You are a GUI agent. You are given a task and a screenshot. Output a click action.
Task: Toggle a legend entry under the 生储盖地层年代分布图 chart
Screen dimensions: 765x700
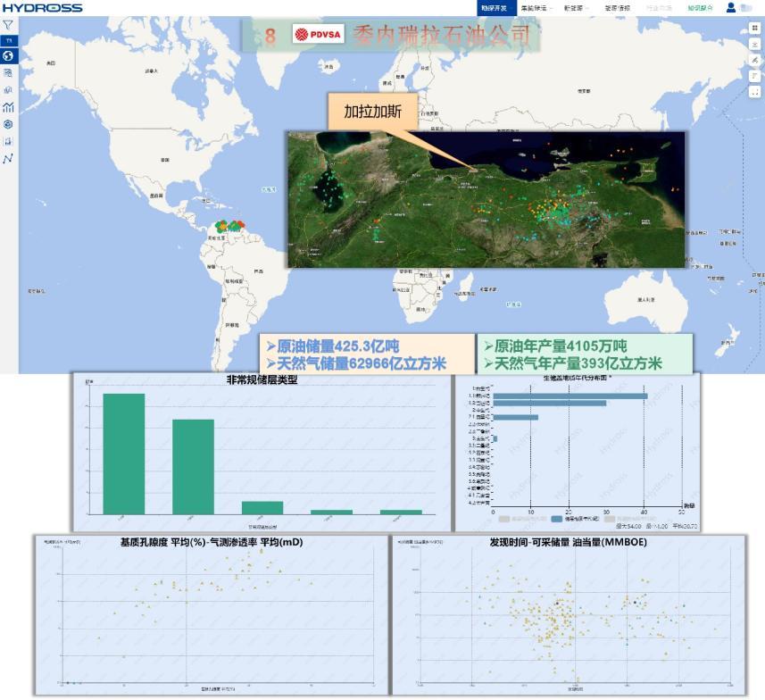click(571, 519)
